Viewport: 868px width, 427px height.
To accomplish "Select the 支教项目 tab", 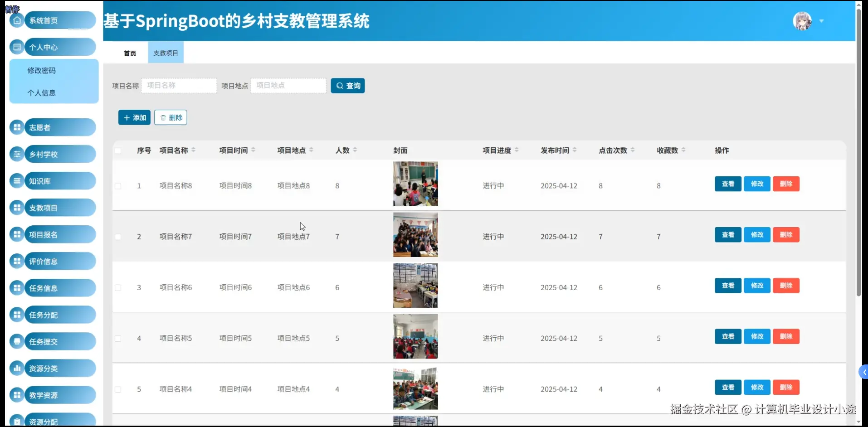I will coord(166,53).
